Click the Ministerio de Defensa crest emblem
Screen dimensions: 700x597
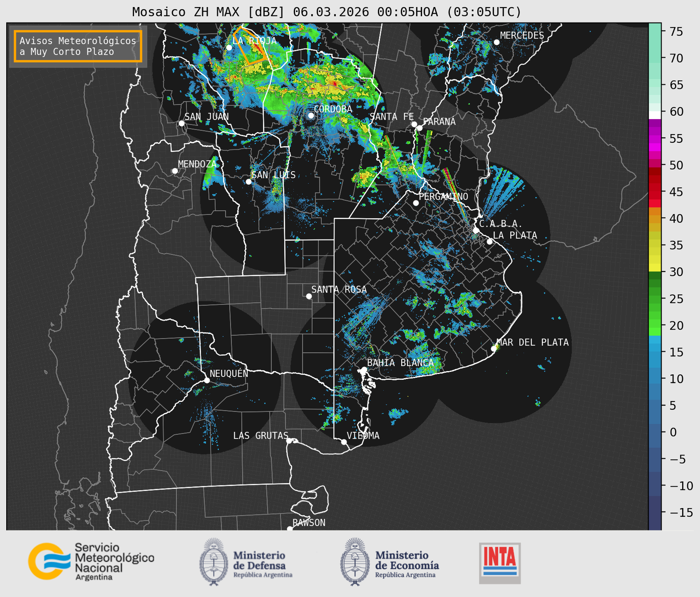(214, 562)
